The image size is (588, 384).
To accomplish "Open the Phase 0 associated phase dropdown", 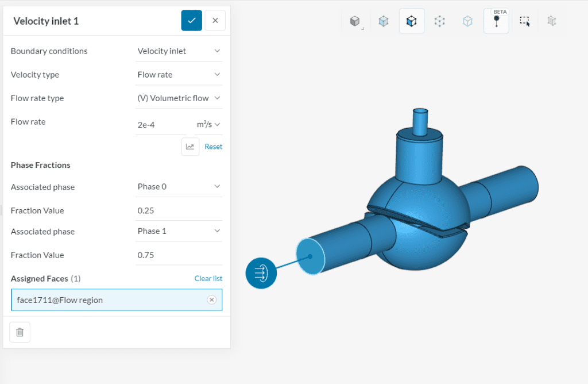I will (179, 187).
